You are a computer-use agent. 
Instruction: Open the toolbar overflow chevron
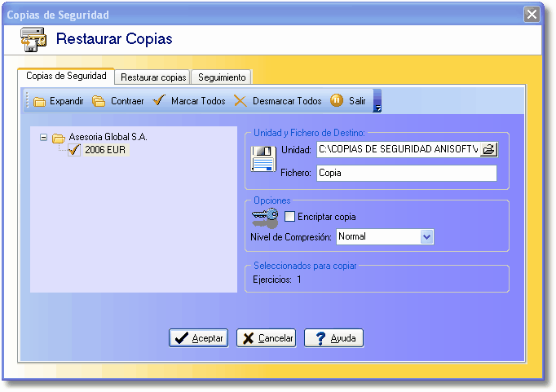(377, 101)
